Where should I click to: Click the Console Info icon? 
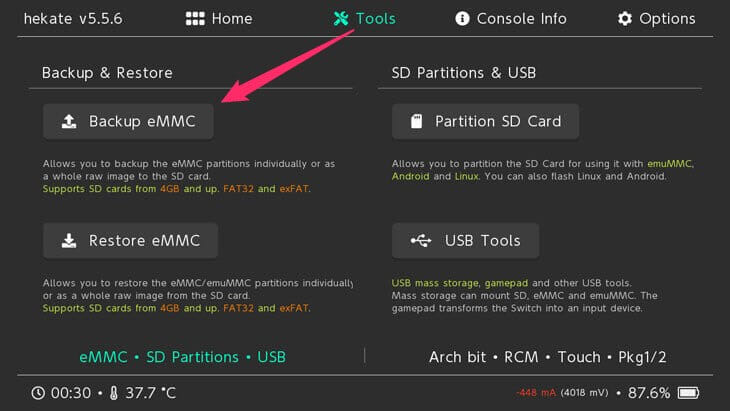coord(462,19)
